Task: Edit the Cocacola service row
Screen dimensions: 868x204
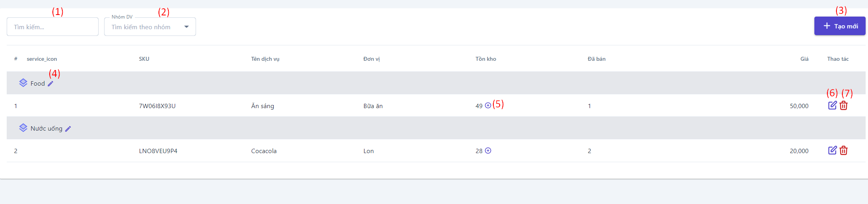Action: 832,150
